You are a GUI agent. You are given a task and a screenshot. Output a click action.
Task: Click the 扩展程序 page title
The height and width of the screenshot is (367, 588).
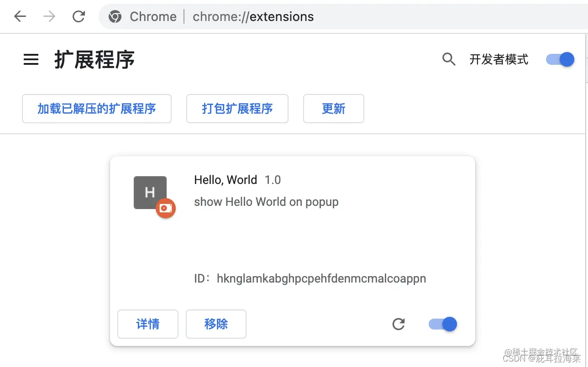tap(94, 59)
